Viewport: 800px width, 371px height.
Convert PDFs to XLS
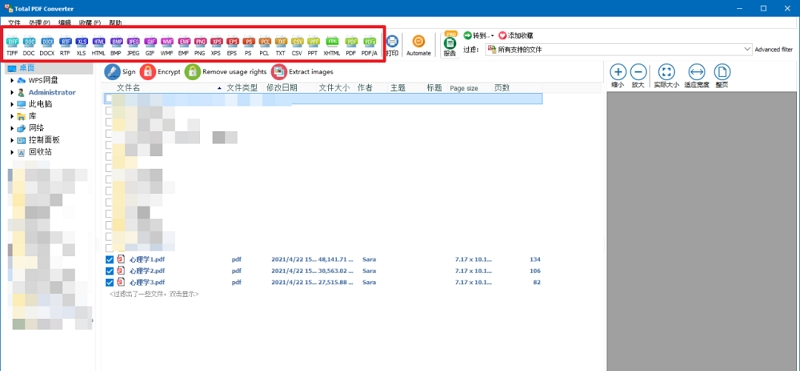point(82,45)
